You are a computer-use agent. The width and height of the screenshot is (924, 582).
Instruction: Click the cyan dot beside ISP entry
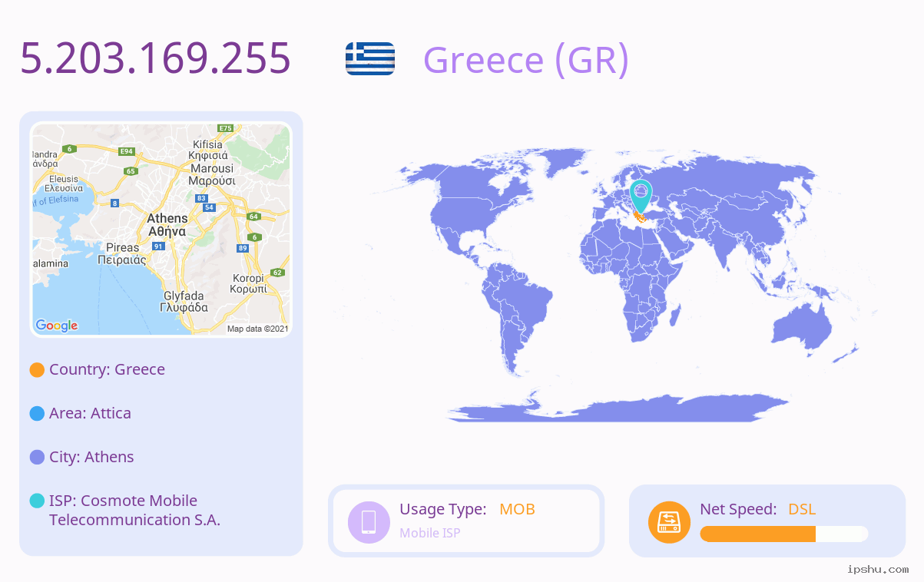37,501
